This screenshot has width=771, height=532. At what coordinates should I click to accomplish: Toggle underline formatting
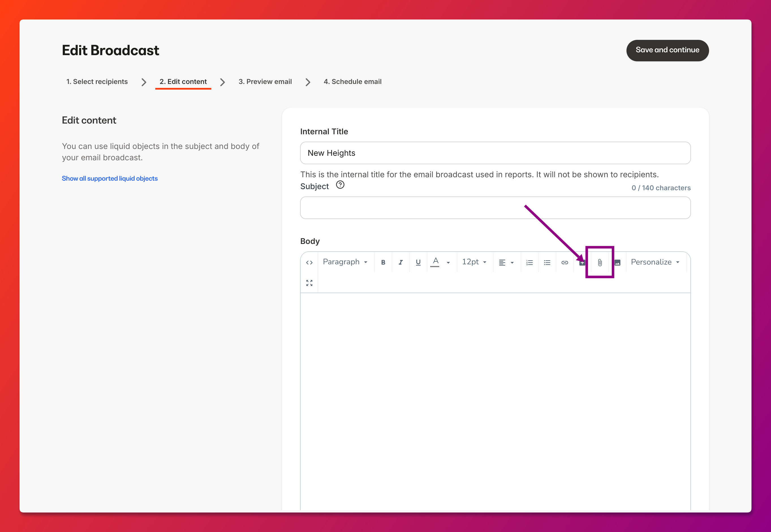click(x=418, y=263)
